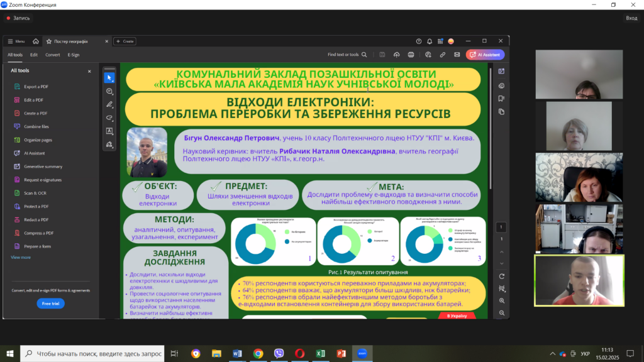Image resolution: width=644 pixels, height=362 pixels.
Task: Zoom out with the magnifier minus icon
Action: (501, 313)
